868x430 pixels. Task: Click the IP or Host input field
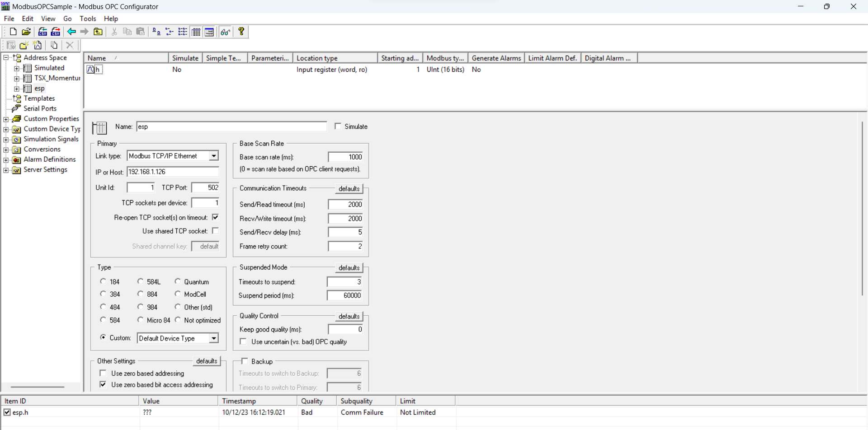coord(173,172)
